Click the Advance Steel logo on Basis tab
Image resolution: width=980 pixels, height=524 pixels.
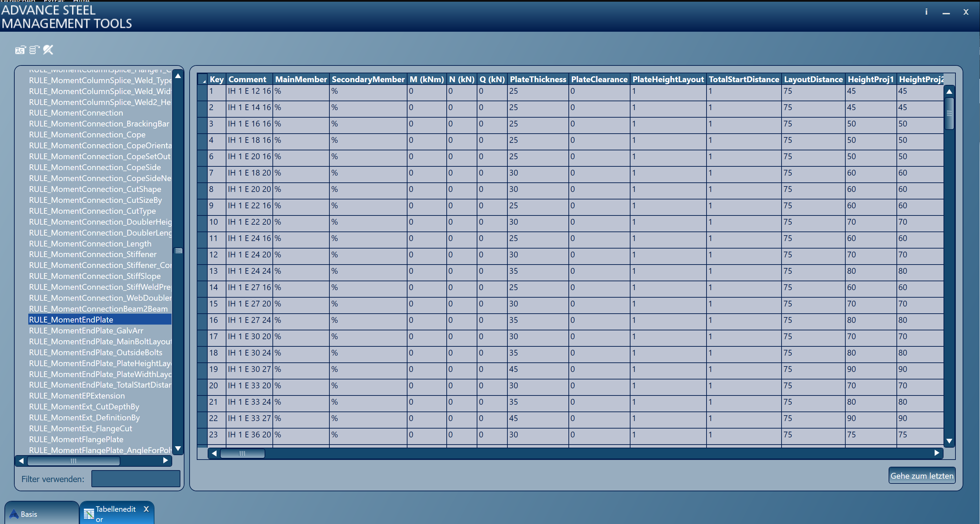14,514
